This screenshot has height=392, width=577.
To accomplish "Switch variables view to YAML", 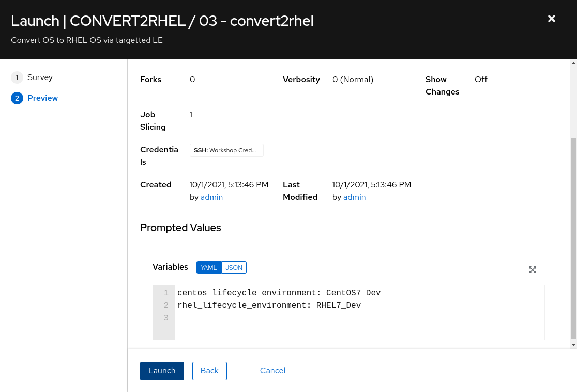I will pos(209,268).
